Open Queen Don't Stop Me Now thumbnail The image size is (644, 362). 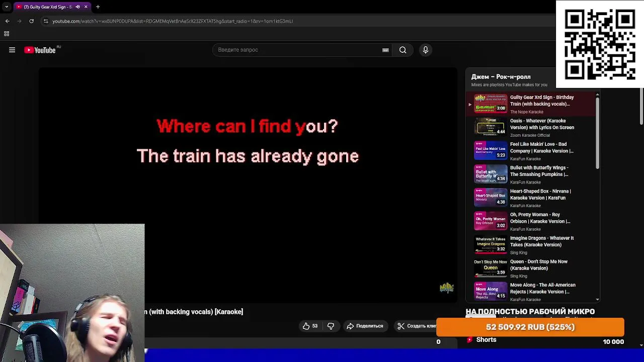[x=491, y=267]
